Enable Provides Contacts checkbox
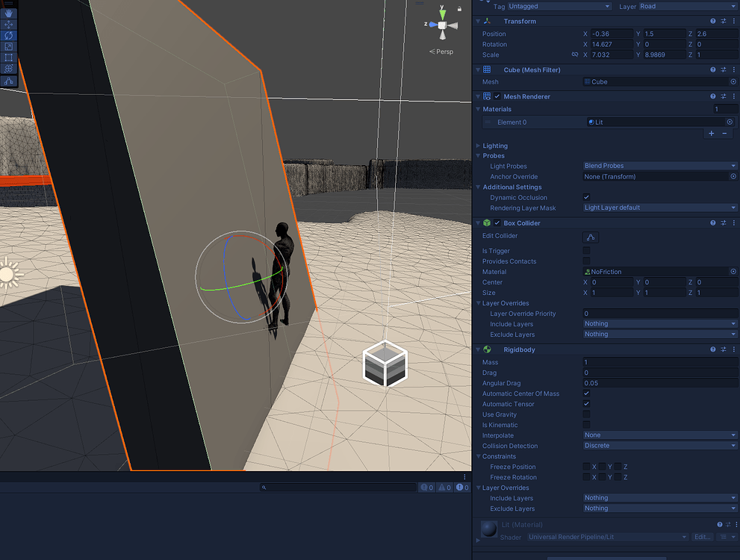This screenshot has width=740, height=560. (586, 261)
